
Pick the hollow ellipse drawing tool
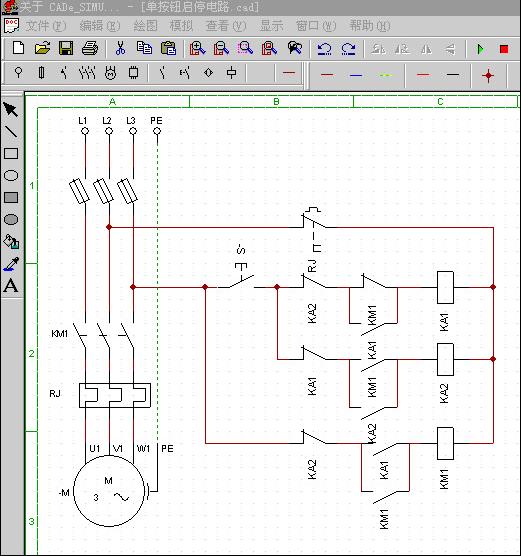point(11,176)
